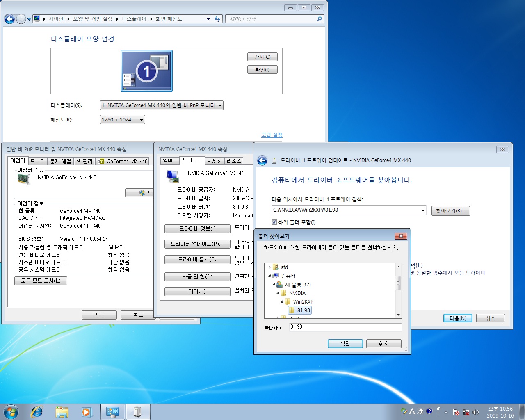Collapse the 새 볼륨 (C:) node
The image size is (525, 420).
pos(274,284)
